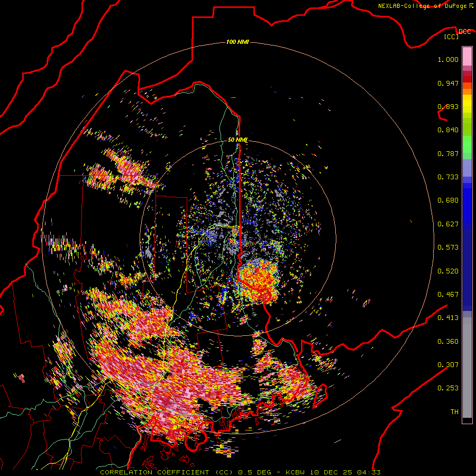Image resolution: width=476 pixels, height=476 pixels.
Task: Click the 0.787 color scale label
Action: [x=448, y=153]
